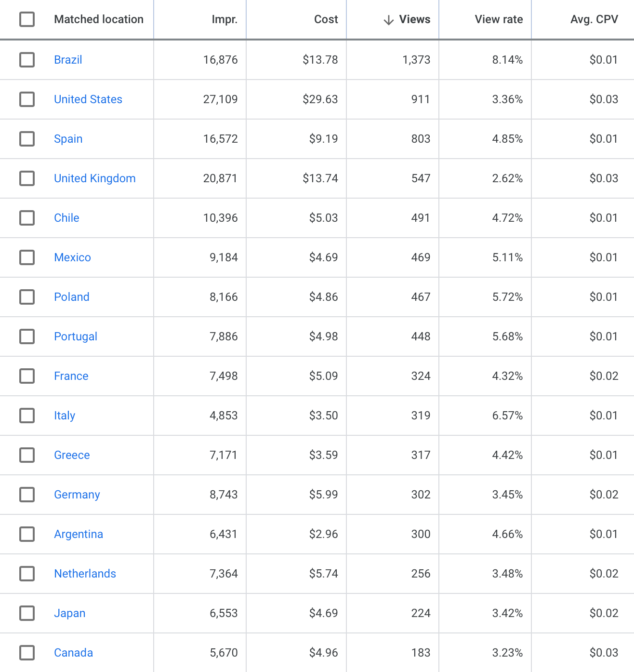Viewport: 634px width, 672px height.
Task: Enable the Canada row checkbox
Action: [27, 653]
